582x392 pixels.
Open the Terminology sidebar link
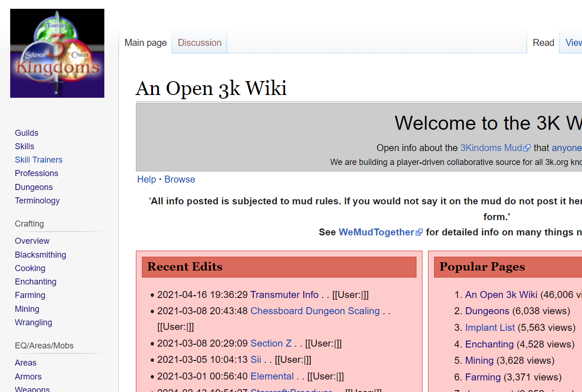pos(37,201)
